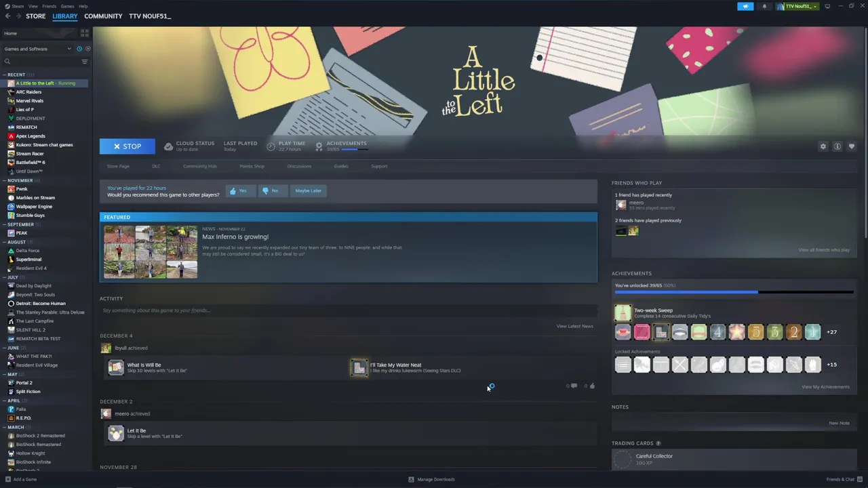This screenshot has width=868, height=488.
Task: Go forward with the navigation arrow
Action: 18,16
